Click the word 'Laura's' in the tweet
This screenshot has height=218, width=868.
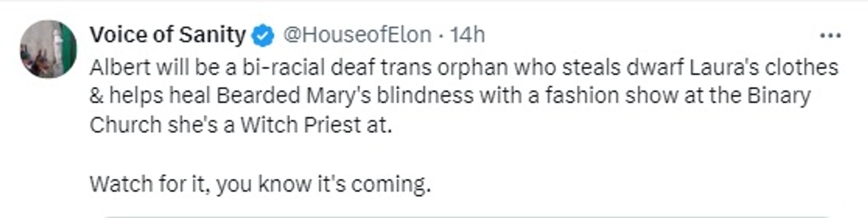[x=724, y=68]
